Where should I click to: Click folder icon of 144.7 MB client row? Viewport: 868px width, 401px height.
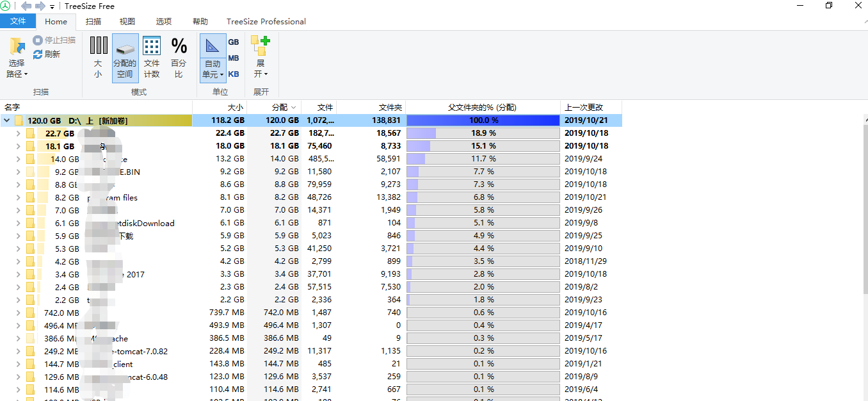click(30, 364)
